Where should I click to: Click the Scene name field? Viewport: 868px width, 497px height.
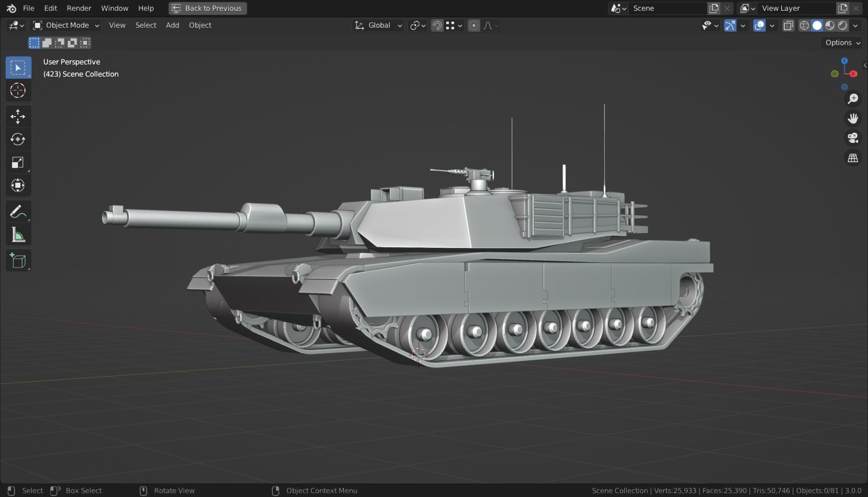(668, 8)
